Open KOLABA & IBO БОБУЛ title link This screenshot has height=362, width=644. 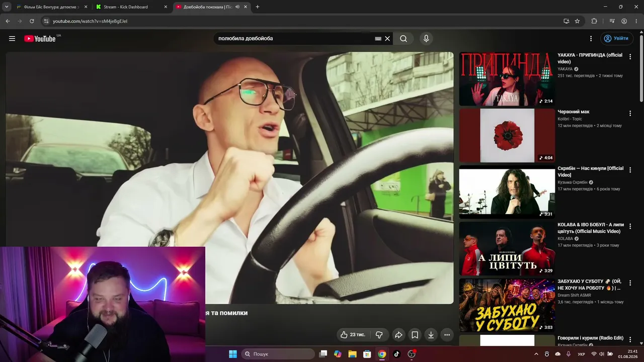pyautogui.click(x=591, y=228)
